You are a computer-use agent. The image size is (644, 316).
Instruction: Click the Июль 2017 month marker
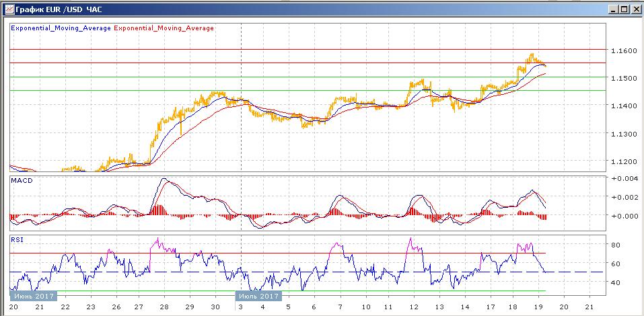tap(259, 295)
